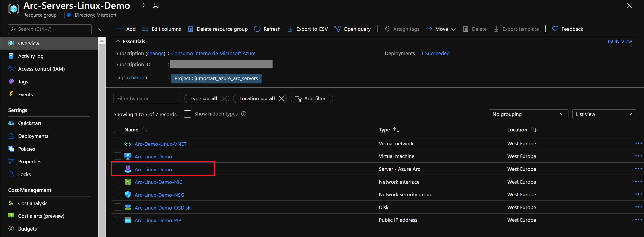Remove the Location == all filter

tap(282, 98)
